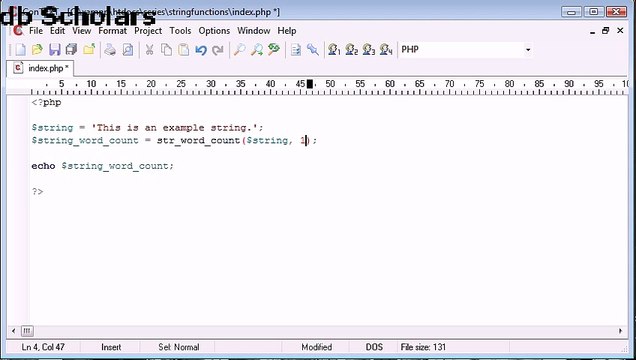Copy selection with toolbar copy icon
The width and height of the screenshot is (636, 360).
(166, 50)
